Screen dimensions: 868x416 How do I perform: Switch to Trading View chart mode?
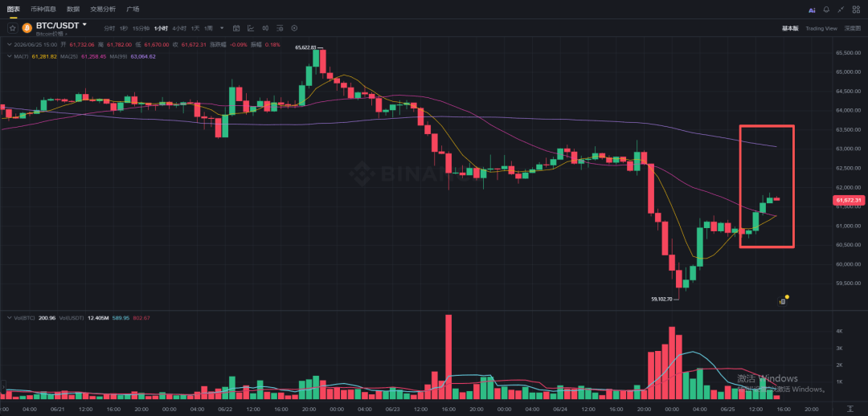point(821,28)
